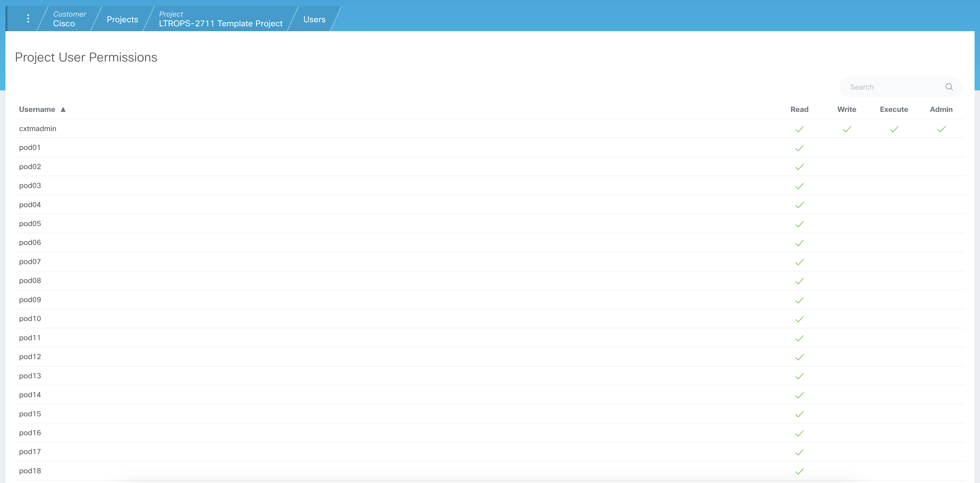
Task: Toggle Read checkmark for pod16
Action: [x=799, y=433]
